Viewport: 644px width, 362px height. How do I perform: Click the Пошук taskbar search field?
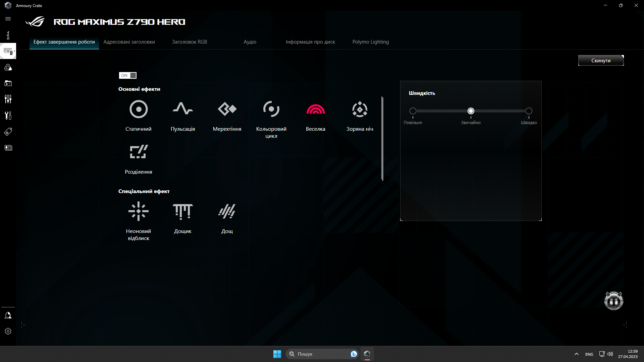[x=322, y=354]
